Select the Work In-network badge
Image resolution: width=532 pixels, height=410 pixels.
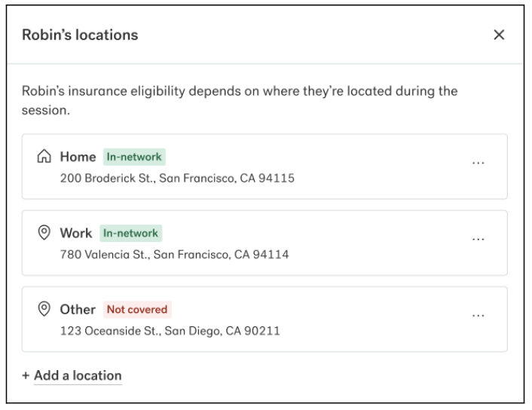[x=130, y=233]
